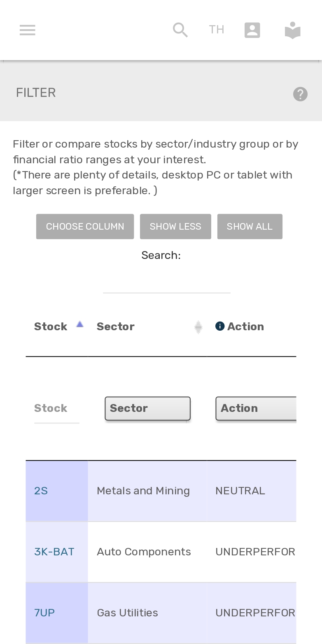The image size is (322, 644).
Task: Click the filter help question mark icon
Action: coord(300,94)
